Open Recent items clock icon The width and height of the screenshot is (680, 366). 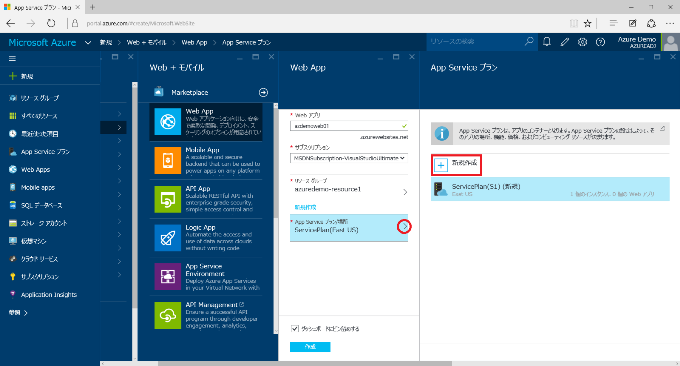13,134
